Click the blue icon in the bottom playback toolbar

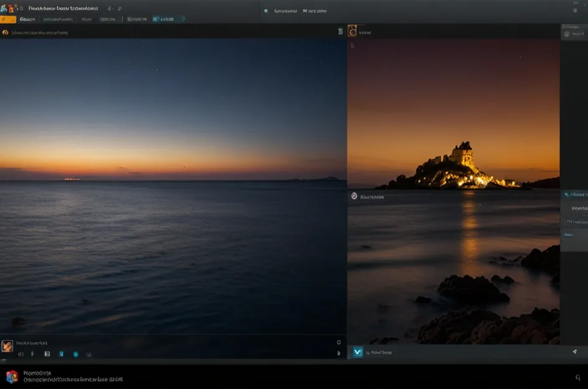click(x=61, y=354)
